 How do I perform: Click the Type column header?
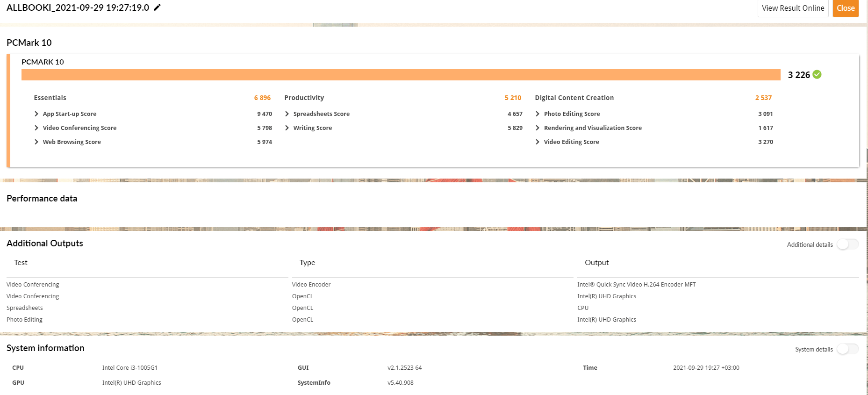307,263
